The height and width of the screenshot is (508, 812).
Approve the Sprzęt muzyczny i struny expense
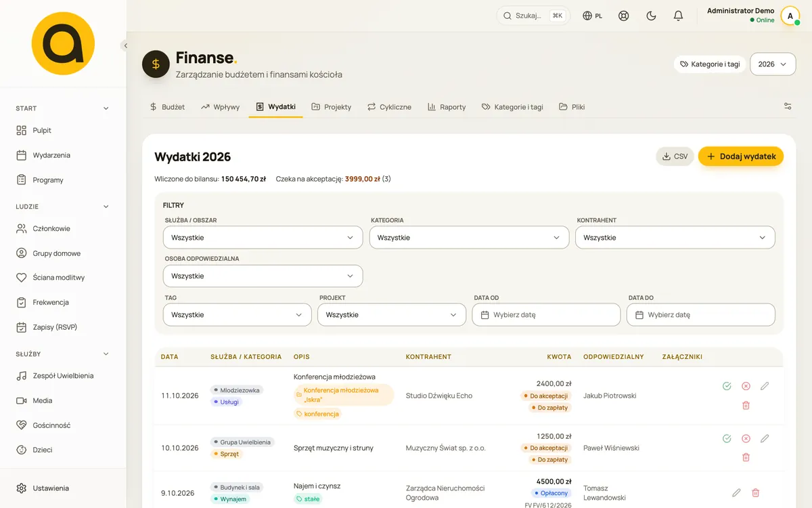click(x=727, y=439)
